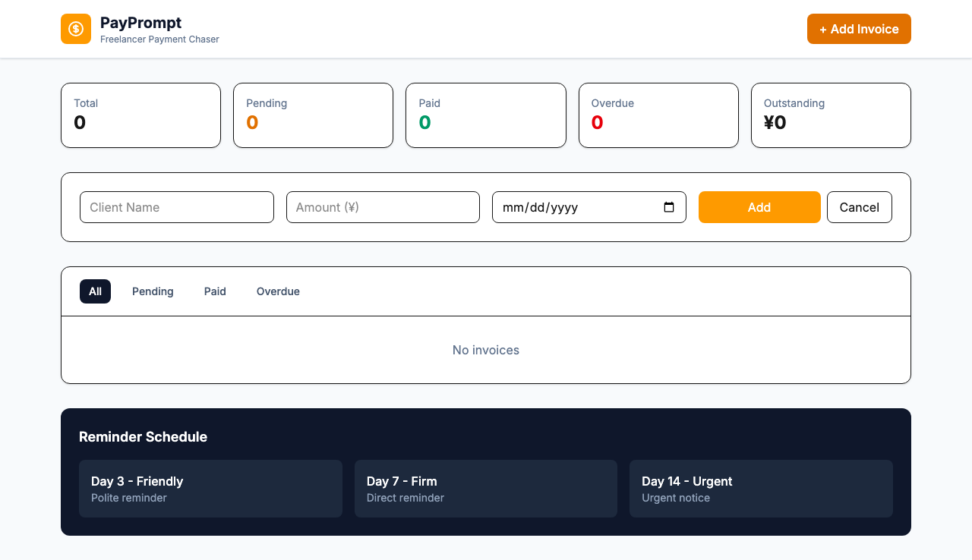Click the Paid count card
This screenshot has height=560, width=972.
point(485,115)
